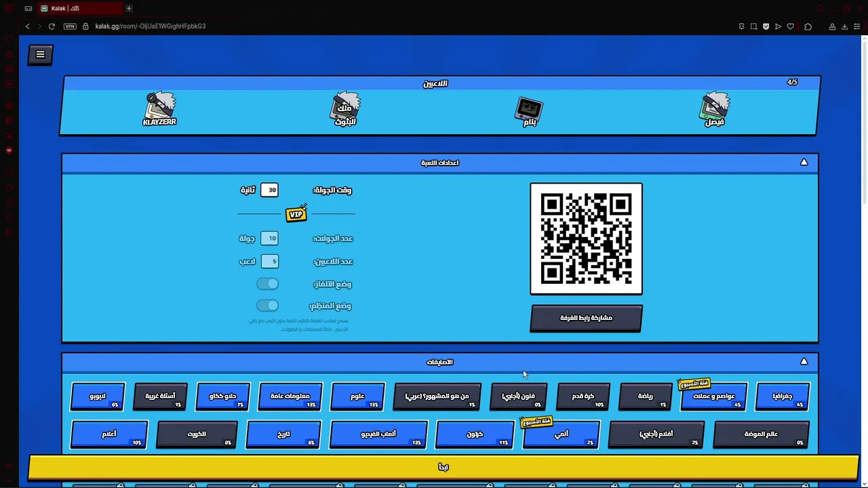
Task: Open the extensions cube icon
Action: 808,26
